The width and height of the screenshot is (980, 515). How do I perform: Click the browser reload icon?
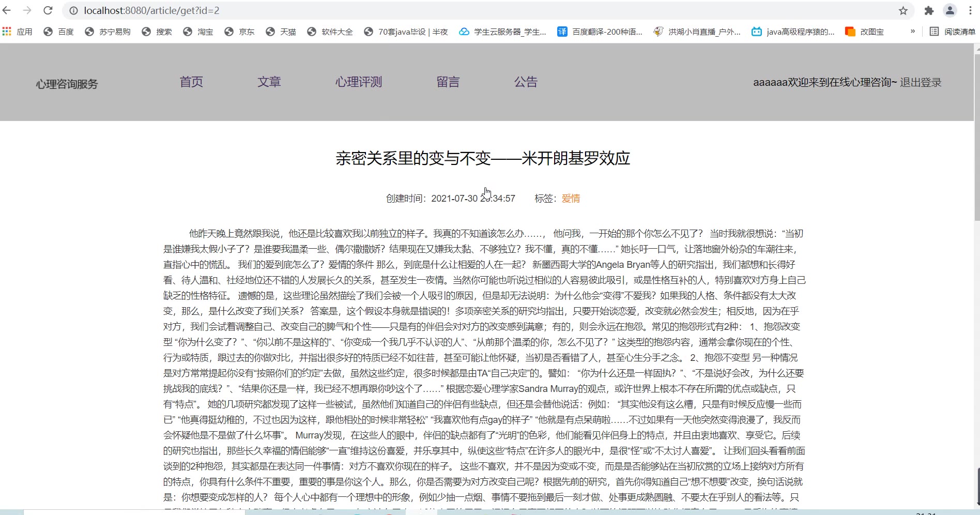click(x=48, y=10)
